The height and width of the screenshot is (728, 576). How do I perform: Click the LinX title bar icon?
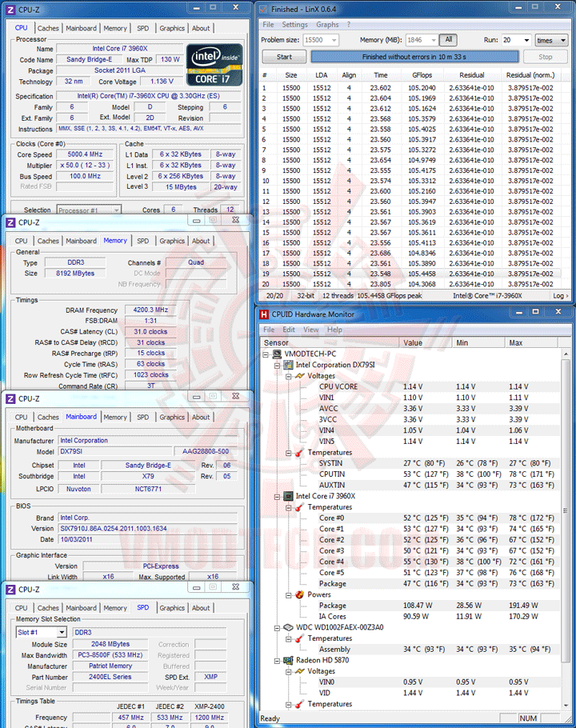coord(264,9)
